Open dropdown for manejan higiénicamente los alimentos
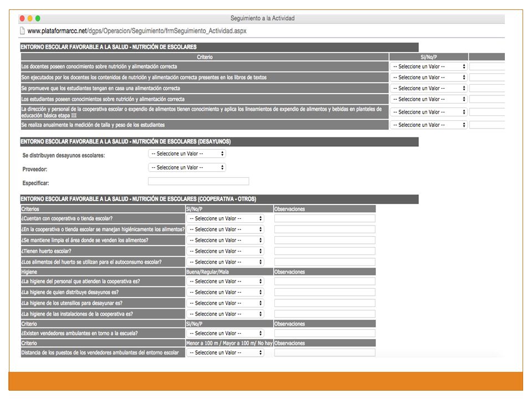This screenshot has width=532, height=399. pos(225,229)
